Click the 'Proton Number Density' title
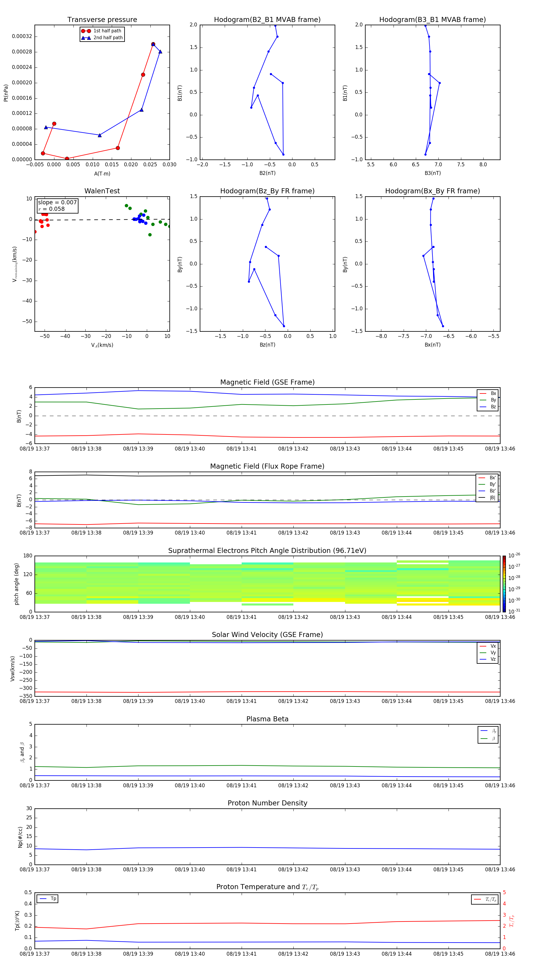535x980 pixels. [267, 803]
